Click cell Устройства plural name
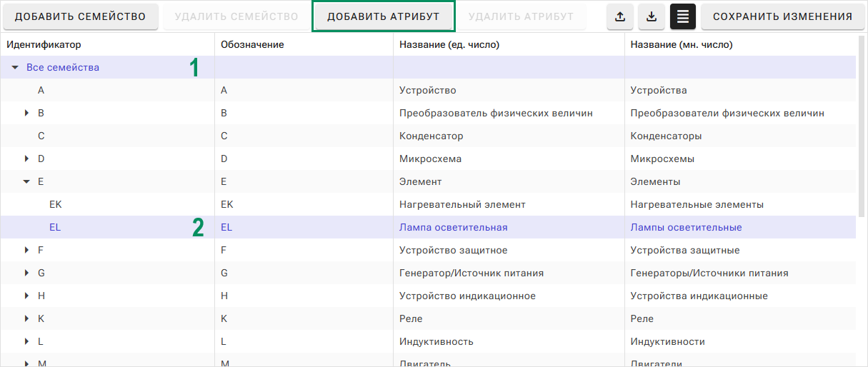 (x=659, y=90)
